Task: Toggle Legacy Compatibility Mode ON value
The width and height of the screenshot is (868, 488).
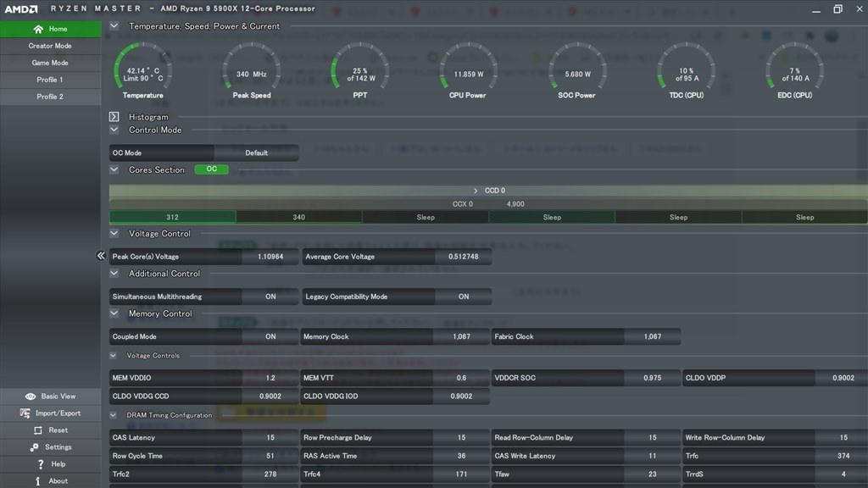Action: [464, 297]
